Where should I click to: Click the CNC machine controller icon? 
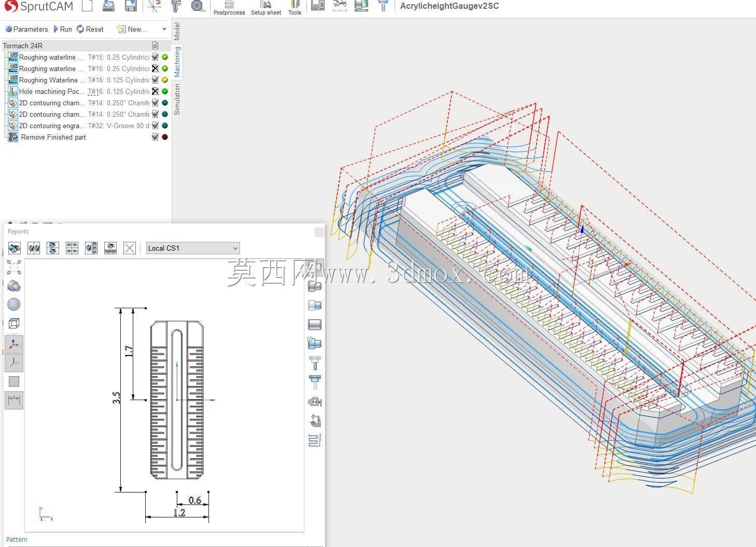coord(318,6)
